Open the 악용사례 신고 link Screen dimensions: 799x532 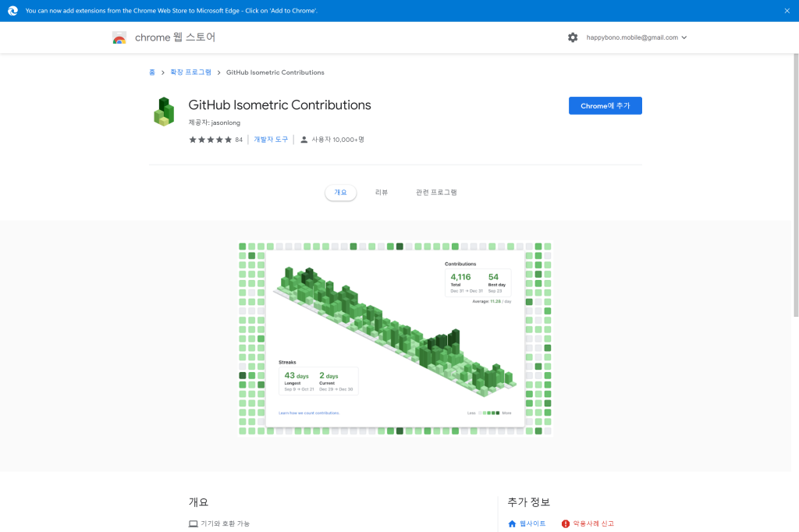pyautogui.click(x=594, y=524)
